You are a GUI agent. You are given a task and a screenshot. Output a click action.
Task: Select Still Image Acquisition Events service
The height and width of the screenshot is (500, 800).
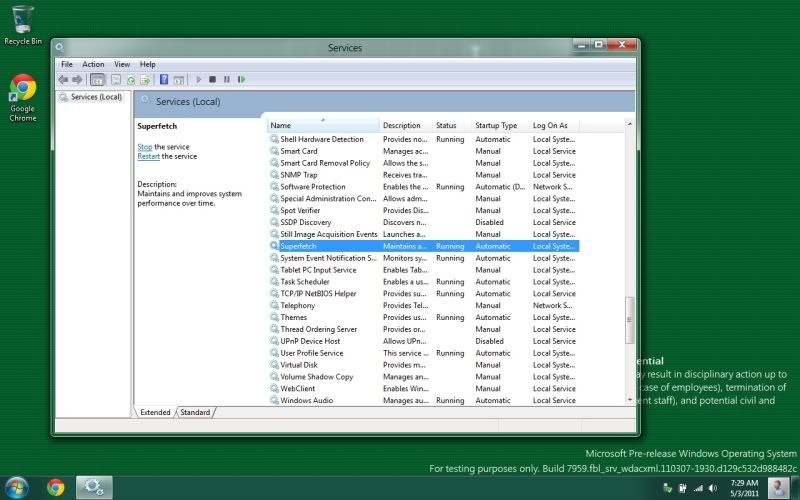tap(423, 234)
